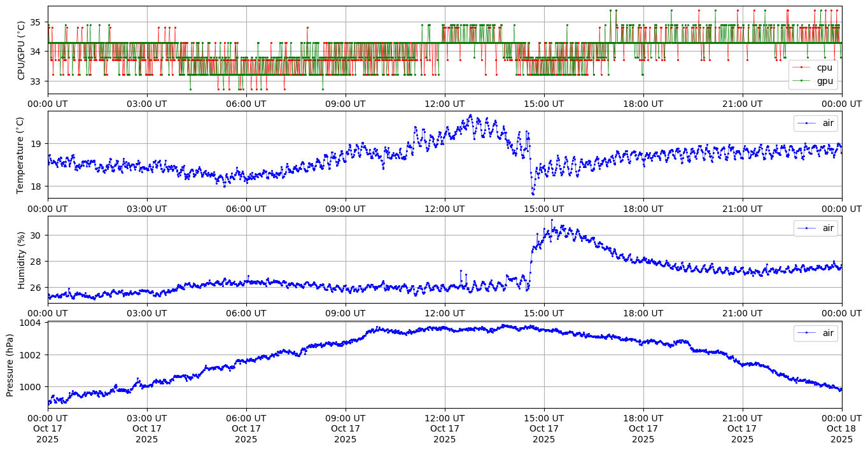Select the gpu legend text label

[825, 81]
